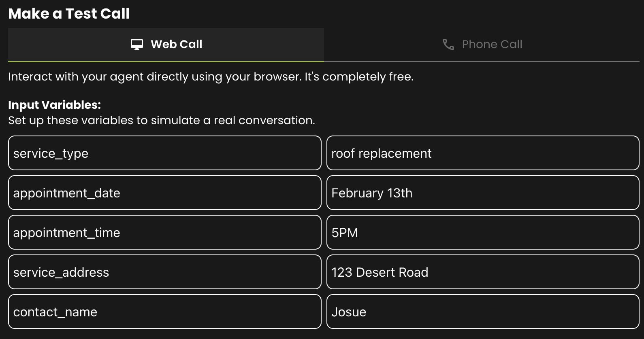Click the simulate real conversation instruction text
The height and width of the screenshot is (339, 644).
161,121
